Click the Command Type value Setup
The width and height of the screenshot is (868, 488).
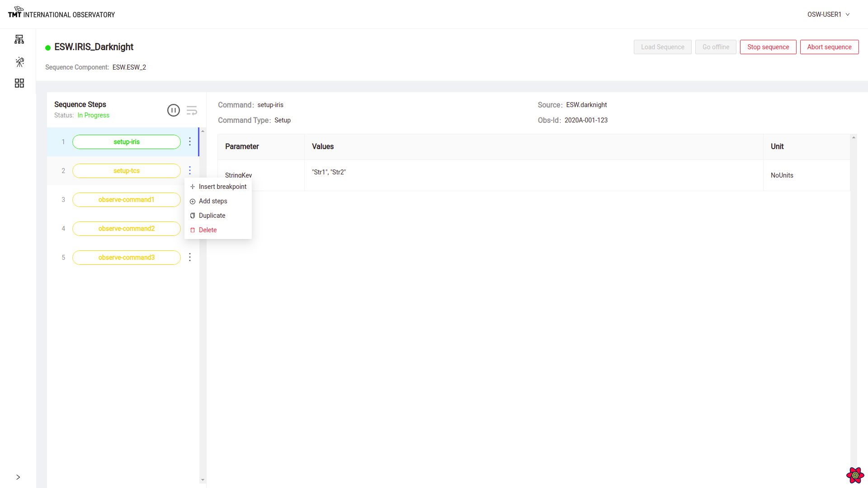click(283, 120)
